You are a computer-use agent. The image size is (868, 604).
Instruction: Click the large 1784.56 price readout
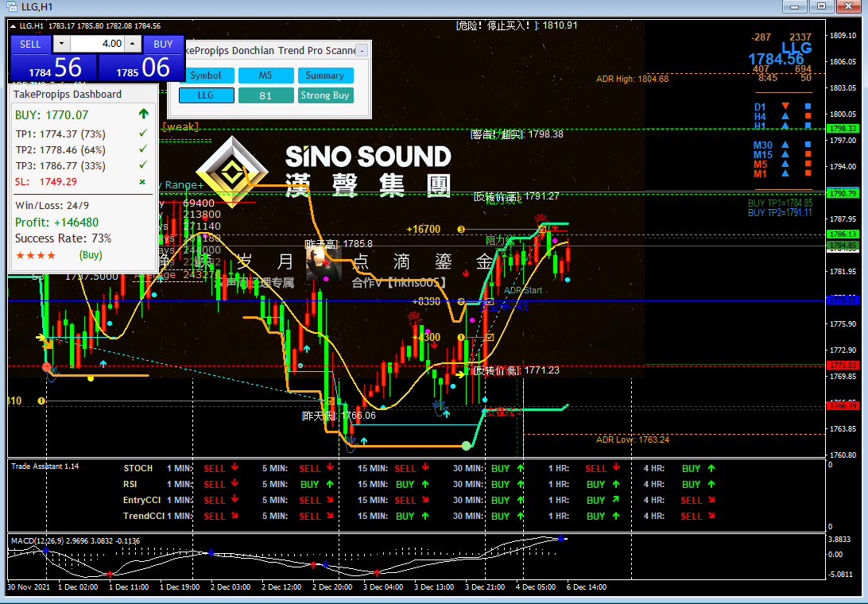pos(776,60)
